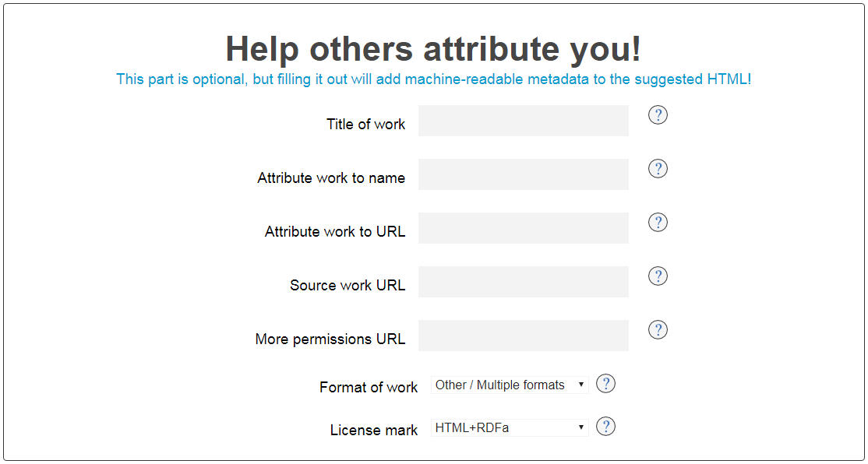Open the License mark HTML+RDFa dropdown
The width and height of the screenshot is (868, 464).
click(510, 427)
